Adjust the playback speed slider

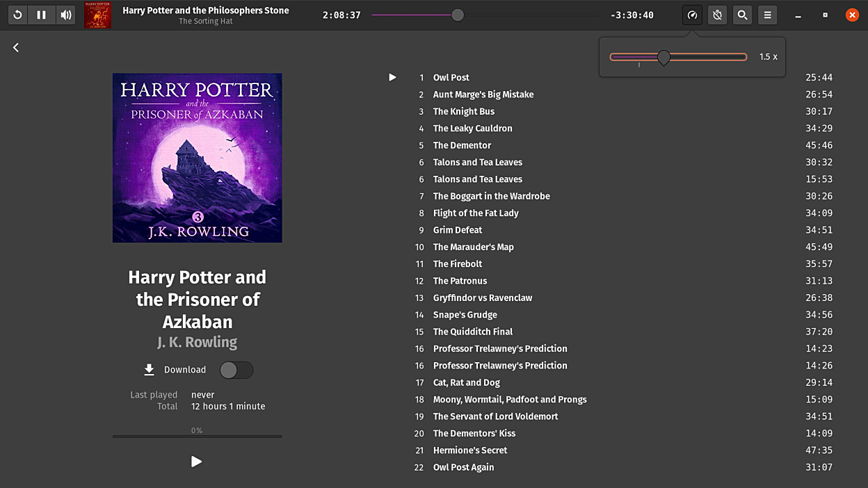pyautogui.click(x=664, y=57)
